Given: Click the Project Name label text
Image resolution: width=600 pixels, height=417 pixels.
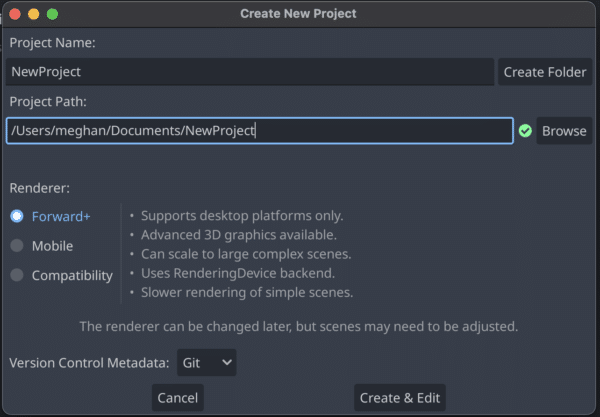Looking at the screenshot, I should pyautogui.click(x=52, y=43).
